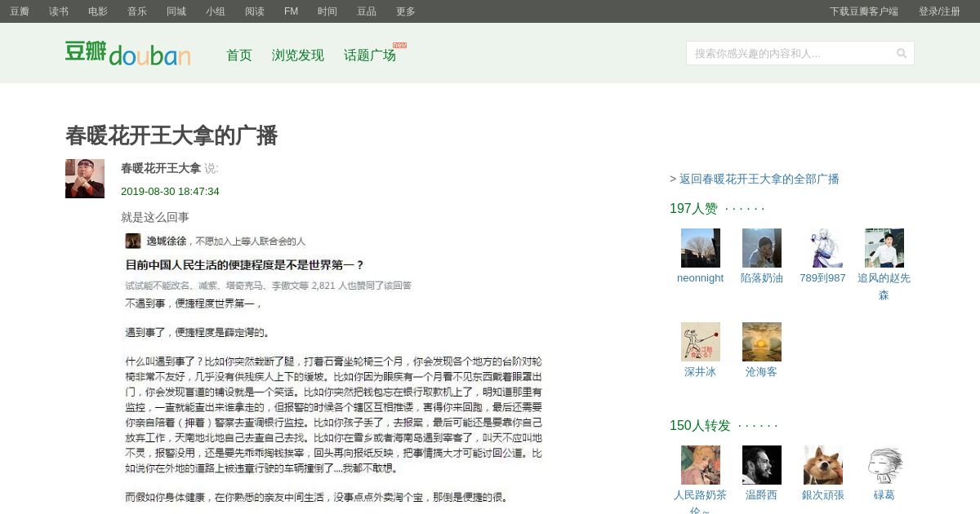Open 音乐 in top bar
Screen dimensions: 980x514
tap(137, 11)
